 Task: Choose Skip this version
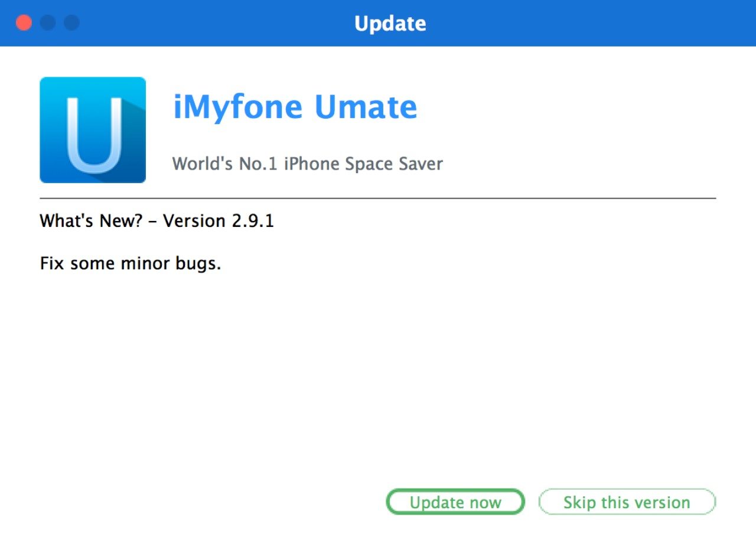pyautogui.click(x=627, y=502)
